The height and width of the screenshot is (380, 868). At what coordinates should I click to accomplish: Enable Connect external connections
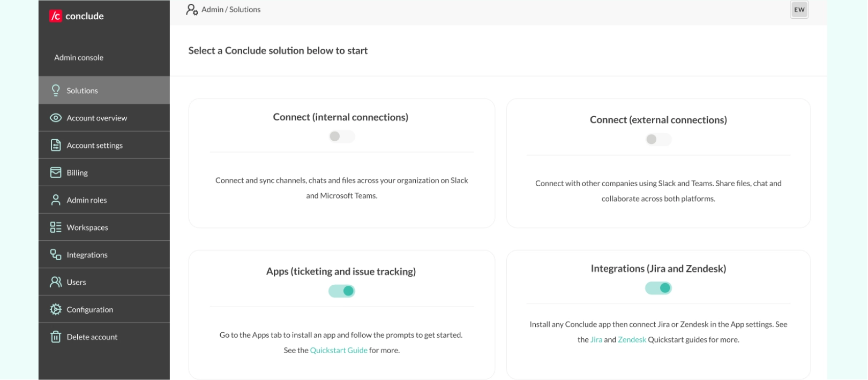click(659, 139)
